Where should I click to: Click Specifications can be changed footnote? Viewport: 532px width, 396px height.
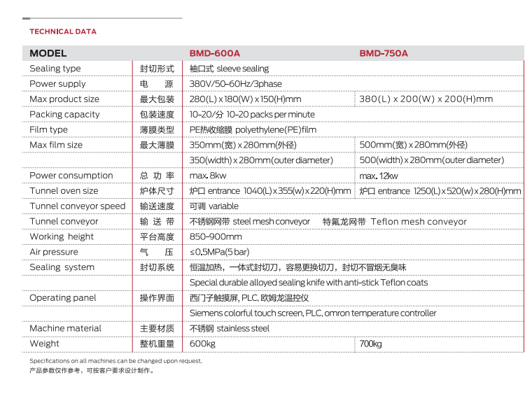(115, 361)
